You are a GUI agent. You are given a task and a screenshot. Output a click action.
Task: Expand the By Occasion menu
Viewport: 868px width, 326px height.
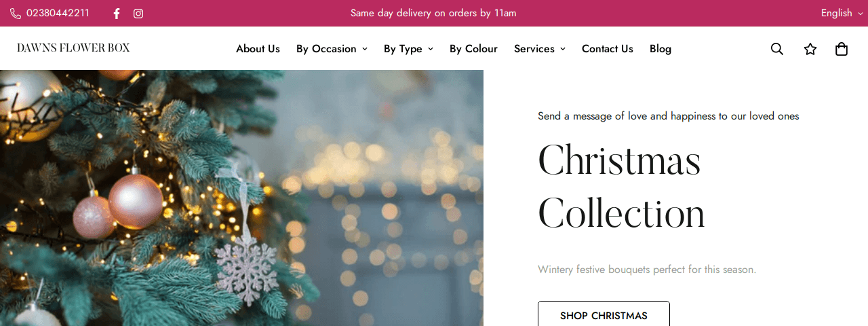tap(332, 49)
